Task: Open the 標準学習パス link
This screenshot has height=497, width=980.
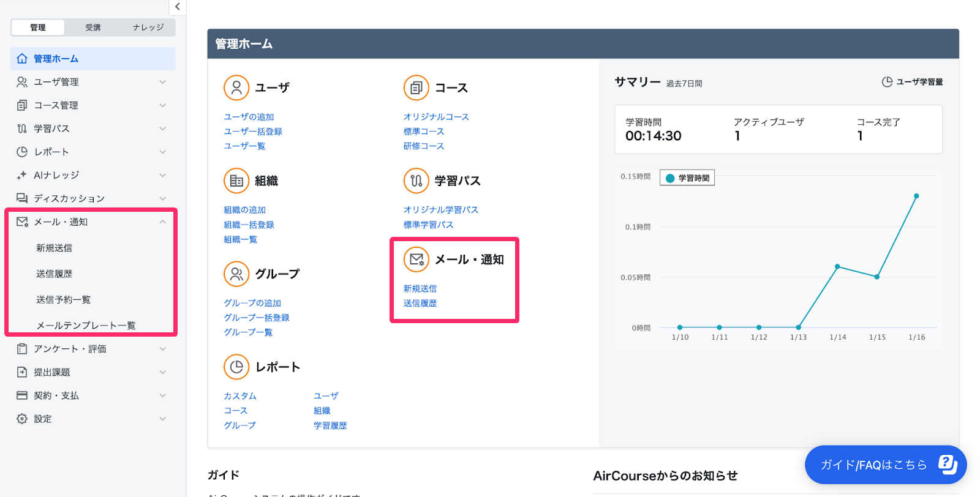Action: (x=428, y=225)
